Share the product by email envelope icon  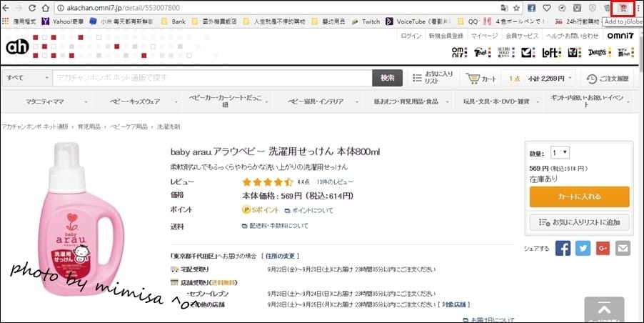point(623,248)
